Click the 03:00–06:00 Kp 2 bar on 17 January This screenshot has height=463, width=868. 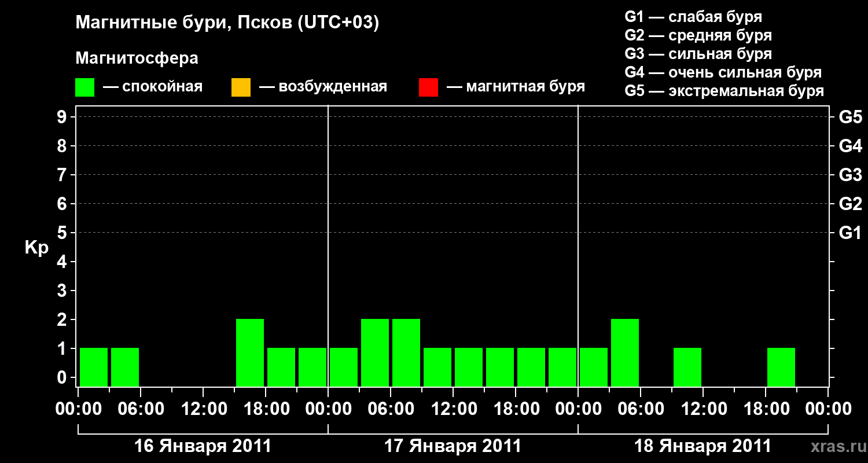[x=375, y=352]
